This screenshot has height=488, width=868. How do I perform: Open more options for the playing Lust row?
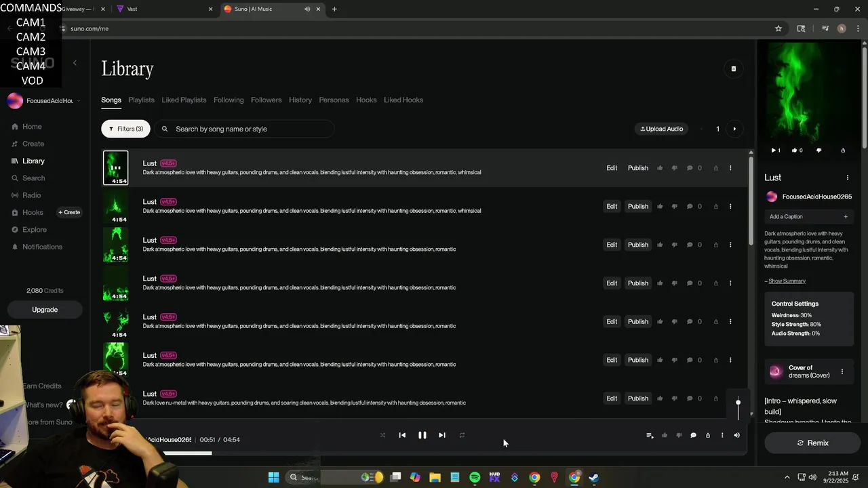730,168
